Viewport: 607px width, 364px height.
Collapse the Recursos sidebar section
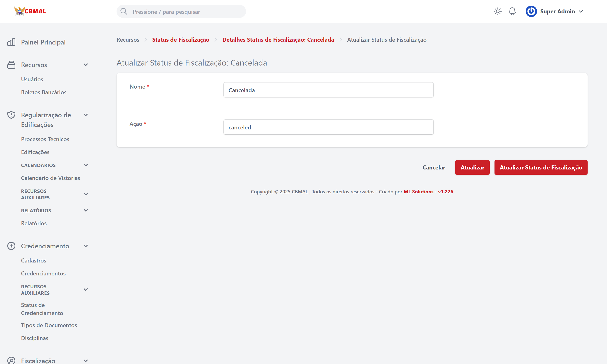pyautogui.click(x=86, y=65)
